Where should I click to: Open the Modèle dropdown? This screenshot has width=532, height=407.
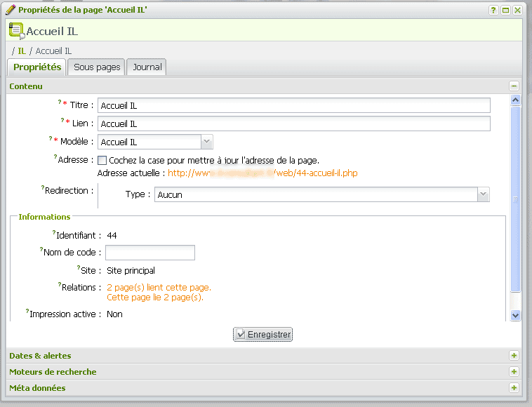206,142
